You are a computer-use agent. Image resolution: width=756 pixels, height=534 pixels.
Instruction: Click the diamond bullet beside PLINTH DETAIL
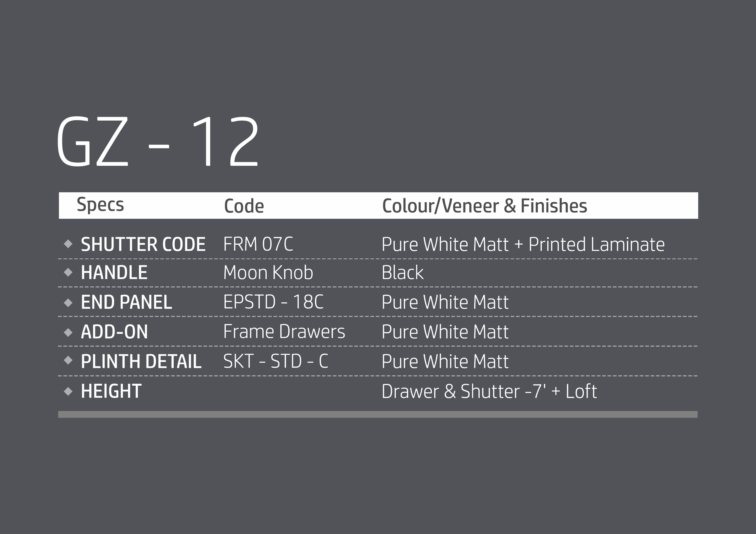click(x=68, y=361)
